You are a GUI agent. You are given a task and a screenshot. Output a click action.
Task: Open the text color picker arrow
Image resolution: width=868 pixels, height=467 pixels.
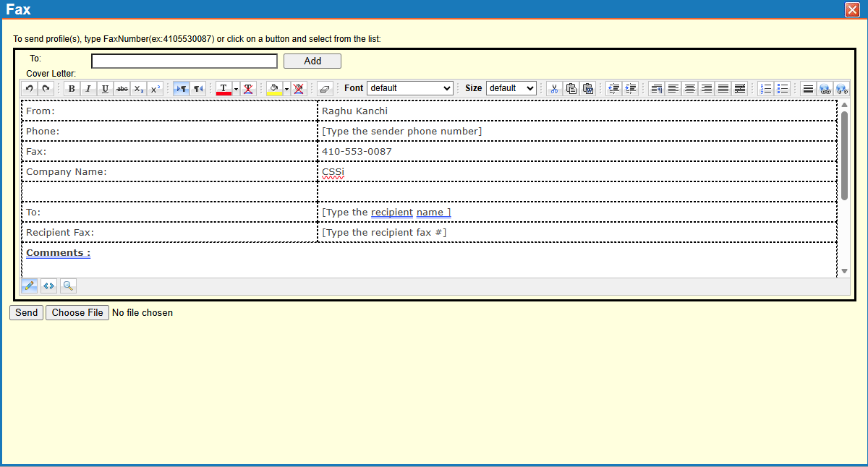[236, 88]
